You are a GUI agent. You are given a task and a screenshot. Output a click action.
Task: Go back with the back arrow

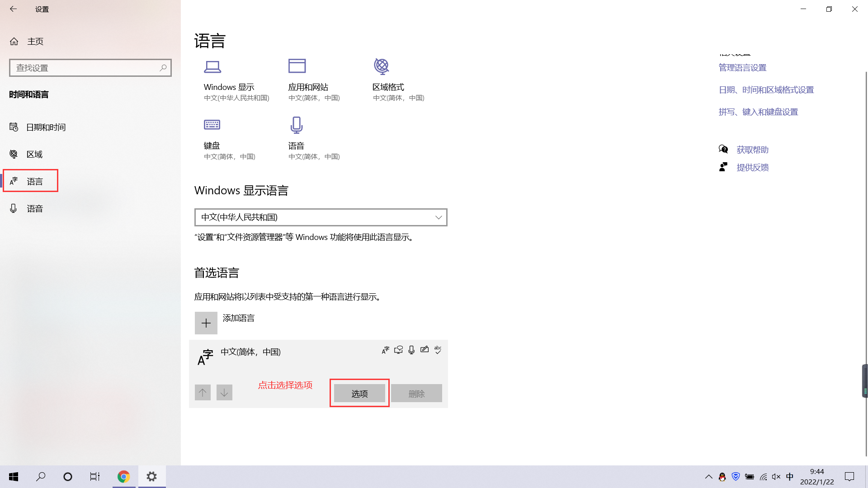click(13, 9)
